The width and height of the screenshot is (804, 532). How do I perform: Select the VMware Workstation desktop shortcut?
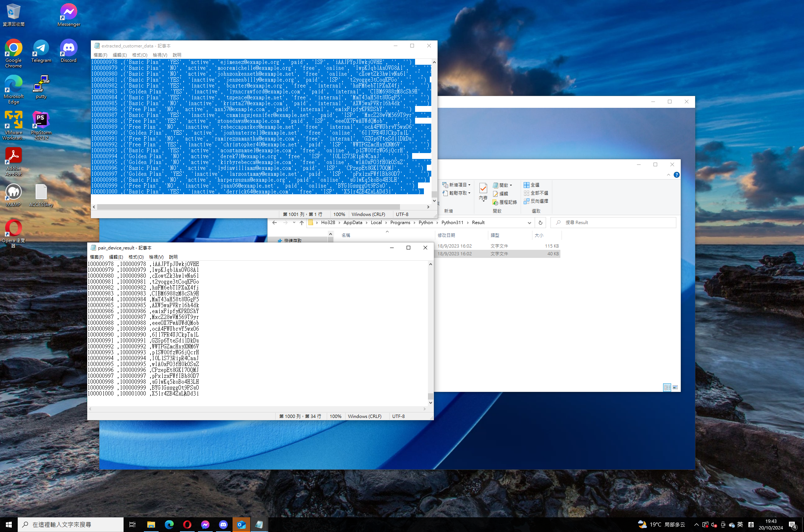click(x=13, y=125)
